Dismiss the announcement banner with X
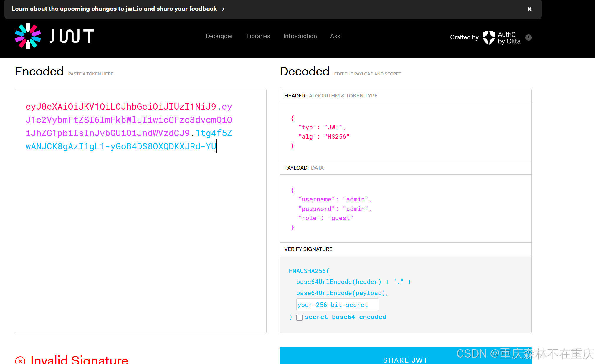The image size is (595, 364). tap(529, 9)
